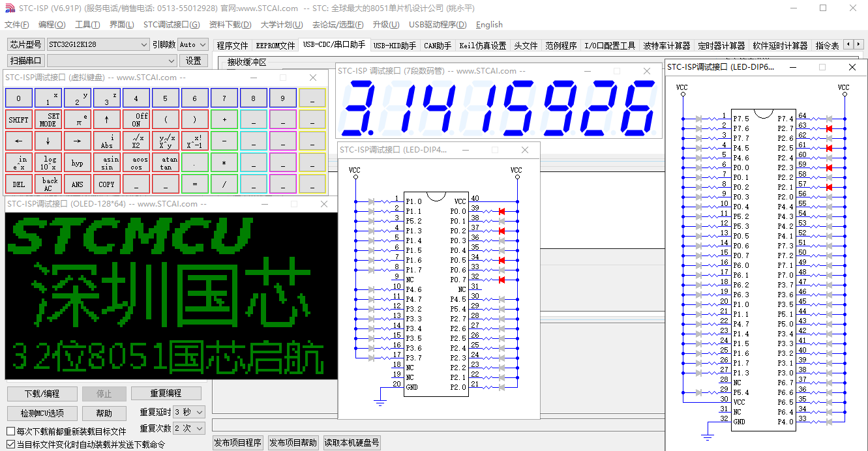868x451 pixels.
Task: Click the plus key on virtual keyboard
Action: [224, 120]
